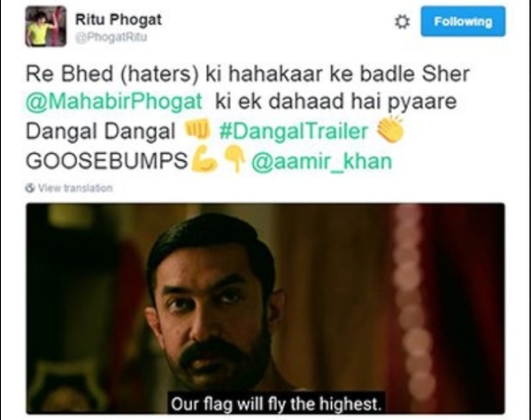The image size is (531, 420).
Task: Open the @MahabirPhogat mention
Action: tap(114, 102)
